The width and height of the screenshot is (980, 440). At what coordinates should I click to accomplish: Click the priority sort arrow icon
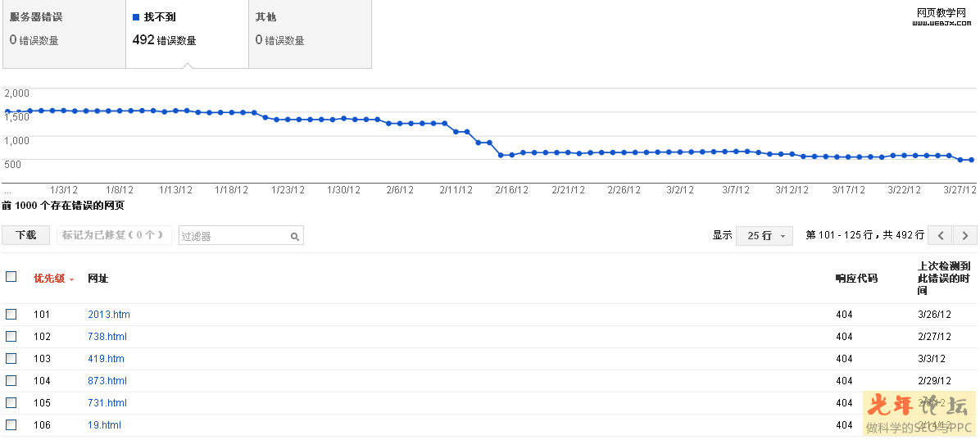click(72, 279)
